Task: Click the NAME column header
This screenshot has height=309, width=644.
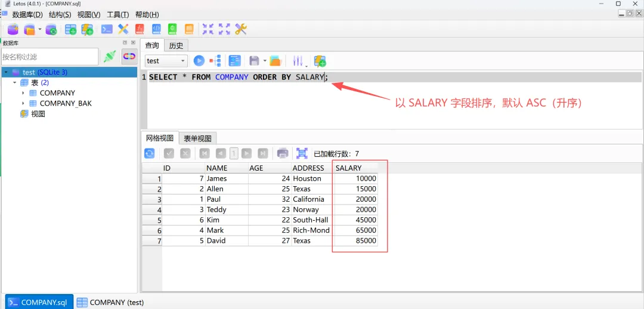Action: click(x=227, y=168)
